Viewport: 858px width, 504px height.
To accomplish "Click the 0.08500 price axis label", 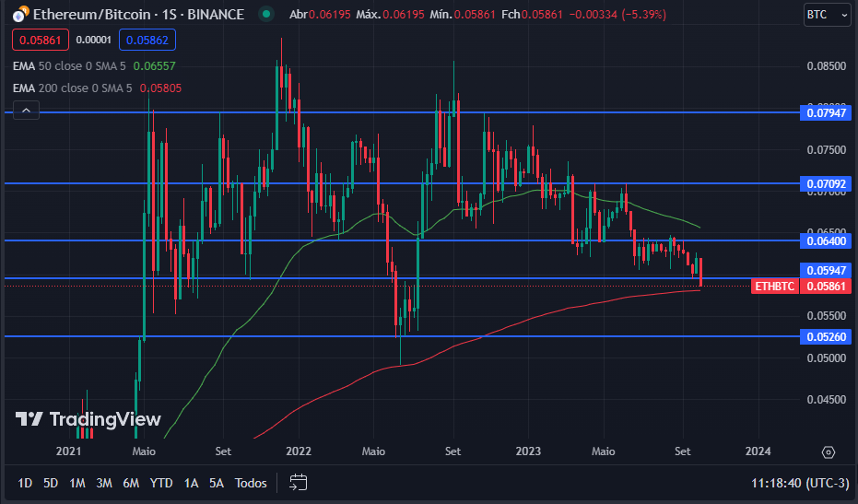I will (x=827, y=66).
